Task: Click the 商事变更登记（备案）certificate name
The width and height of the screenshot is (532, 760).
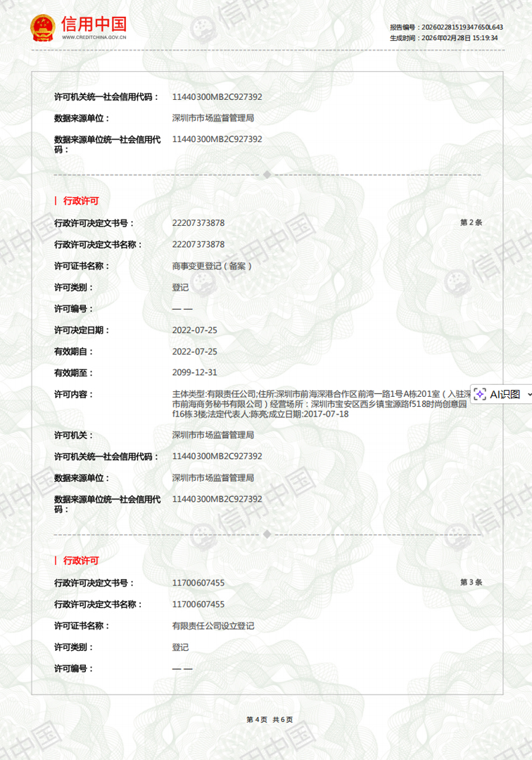Action: tap(212, 266)
